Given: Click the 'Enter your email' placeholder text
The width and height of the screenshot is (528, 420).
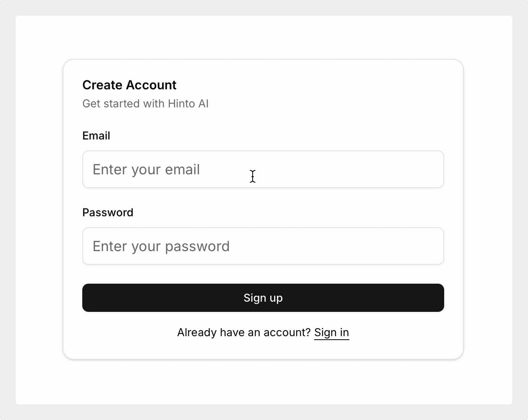Looking at the screenshot, I should (x=146, y=170).
